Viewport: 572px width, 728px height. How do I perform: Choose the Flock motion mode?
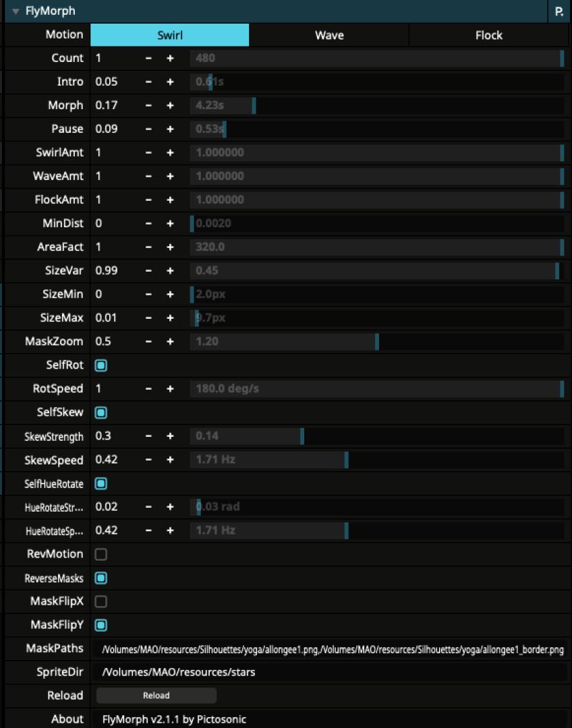(488, 35)
